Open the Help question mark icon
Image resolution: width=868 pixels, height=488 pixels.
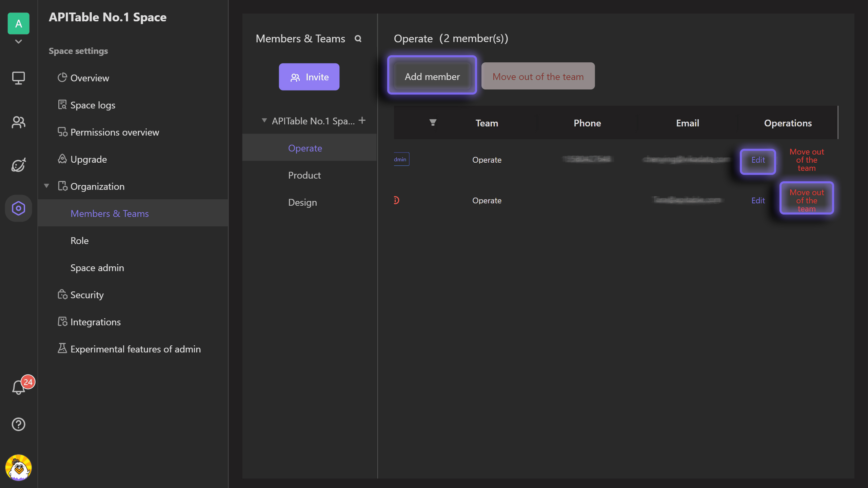18,424
